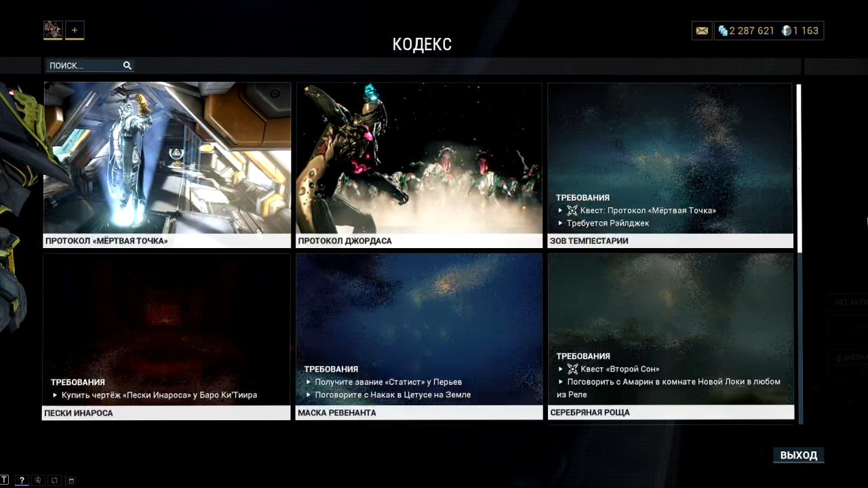Image resolution: width=868 pixels, height=488 pixels.
Task: Click the quest icon next to «Мёртвая Точка» requirement
Action: pos(572,210)
